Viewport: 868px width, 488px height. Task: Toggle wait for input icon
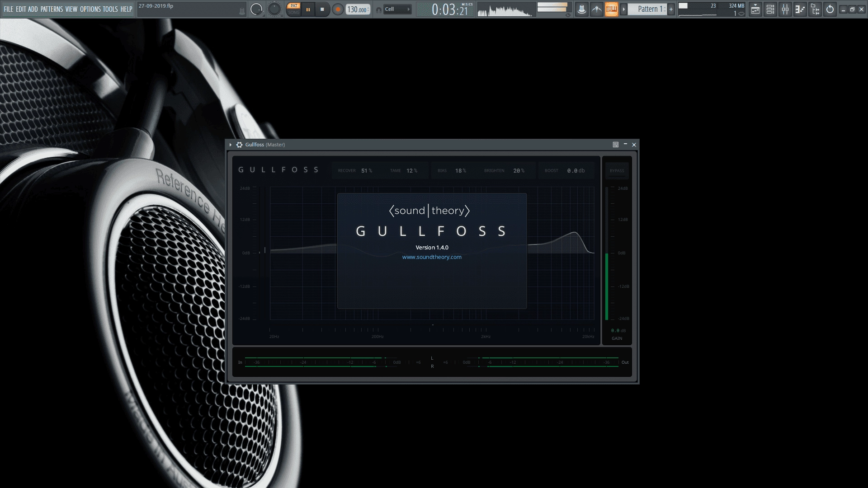tap(597, 9)
